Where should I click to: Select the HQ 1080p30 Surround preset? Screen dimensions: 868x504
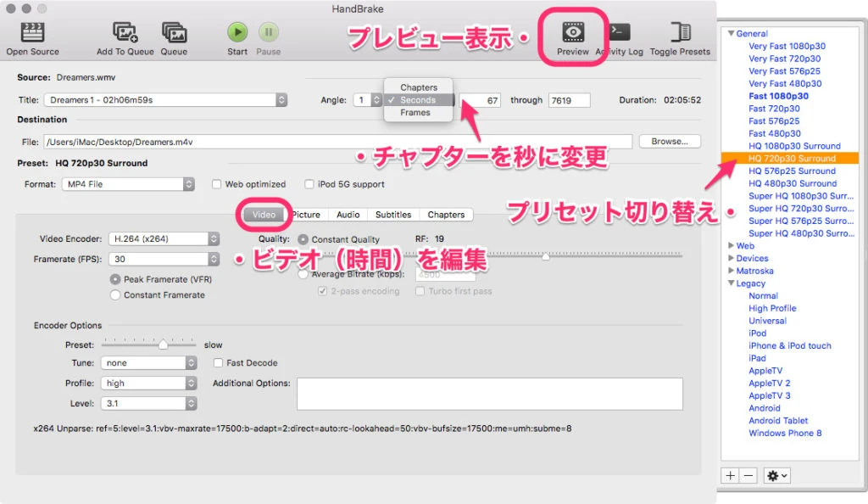pyautogui.click(x=794, y=146)
